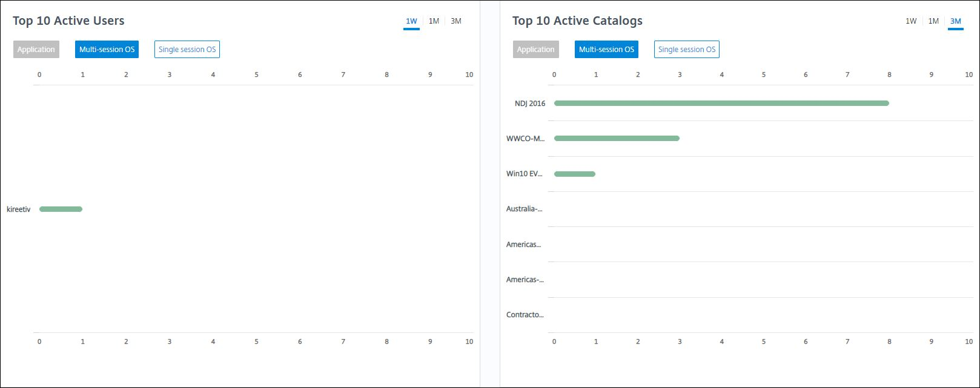The image size is (980, 388).
Task: Click the Australia-... catalog label
Action: [x=525, y=209]
